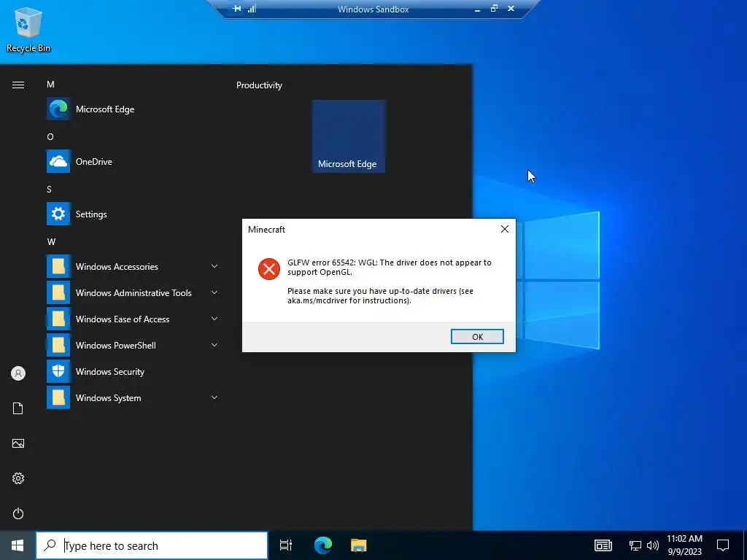Click the letter W app list header
Image resolution: width=747 pixels, height=560 pixels.
click(x=52, y=242)
